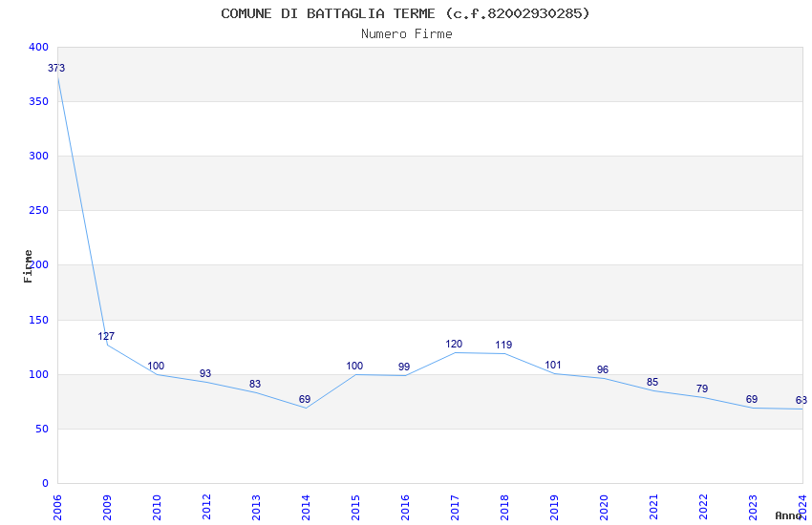Select x-axis year label 2013

256,507
